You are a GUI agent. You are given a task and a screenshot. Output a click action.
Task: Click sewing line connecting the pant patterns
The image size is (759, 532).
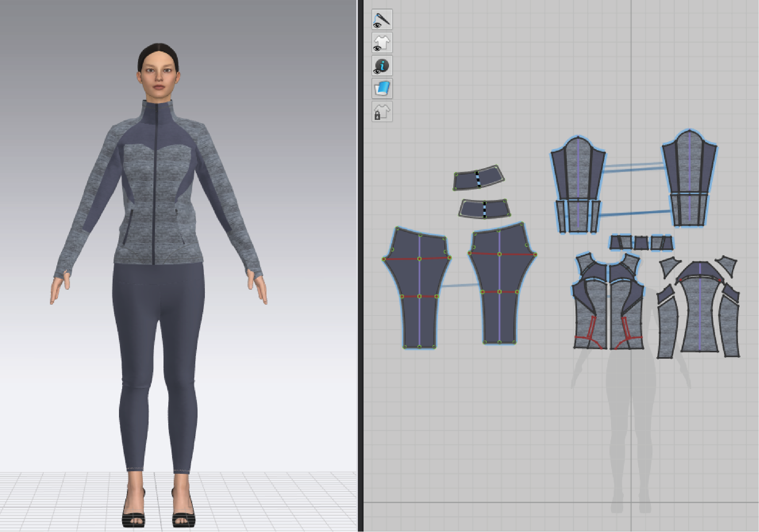(460, 285)
